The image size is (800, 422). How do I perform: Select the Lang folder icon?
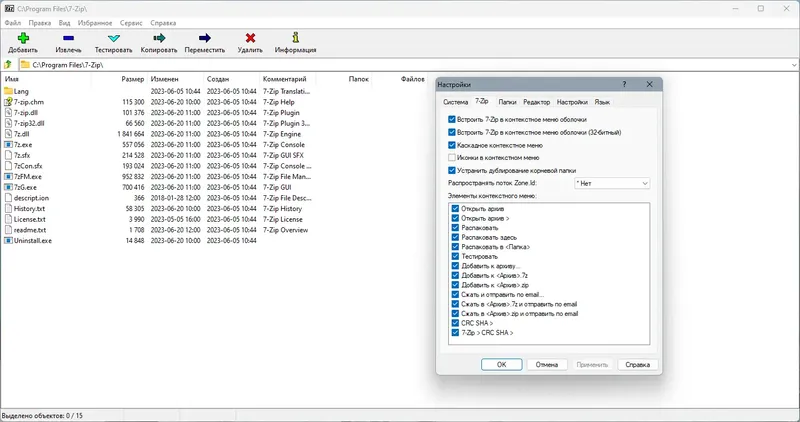(x=8, y=91)
